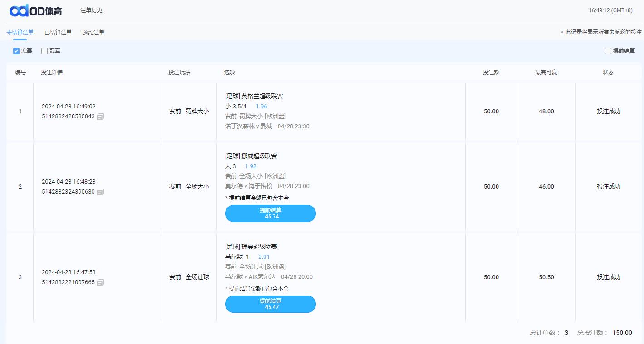Click the 编号 column header
Screen dimensions: 644x344
tap(20, 73)
